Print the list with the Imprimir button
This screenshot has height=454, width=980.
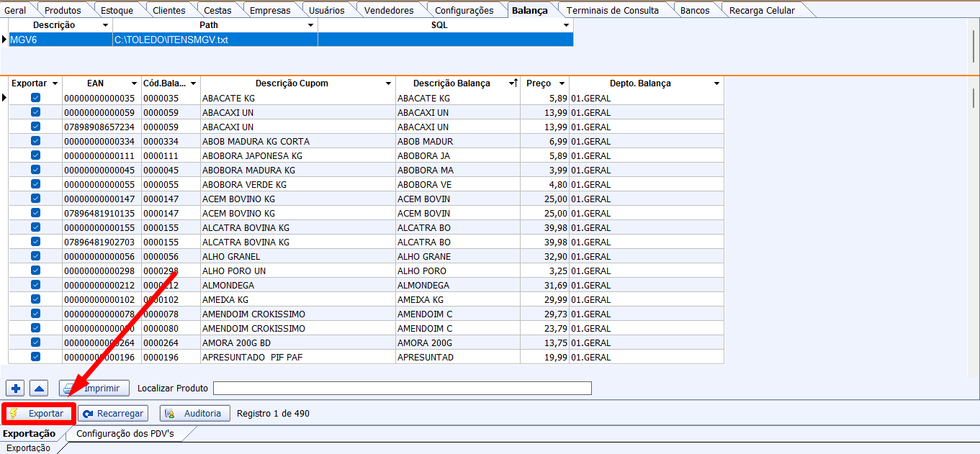coord(94,389)
